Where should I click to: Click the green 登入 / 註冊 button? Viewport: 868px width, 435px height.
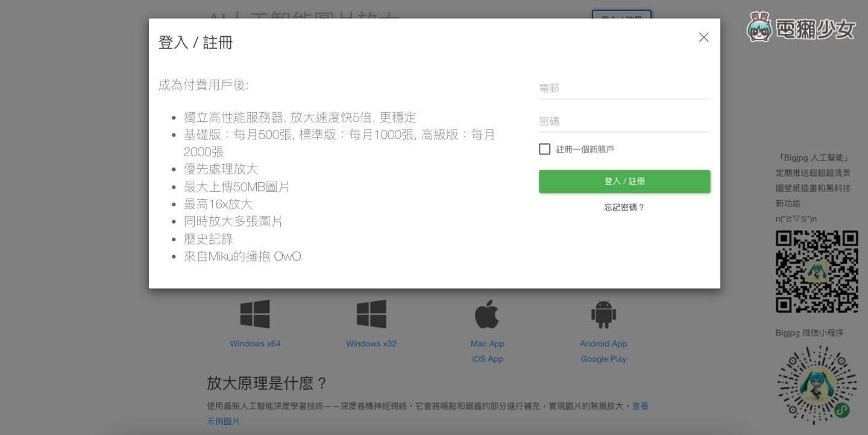[624, 181]
